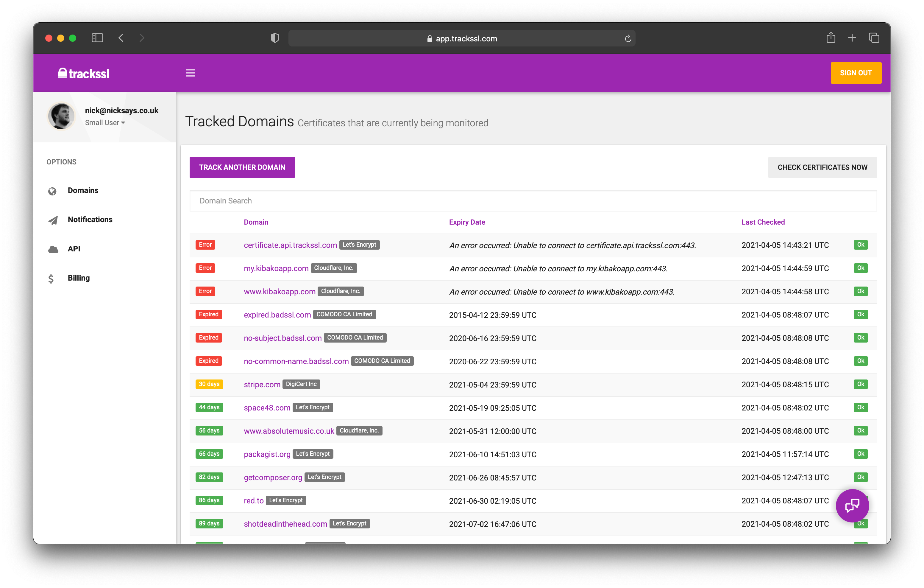Click the Tracked Domains heading
Image resolution: width=924 pixels, height=588 pixels.
click(239, 121)
